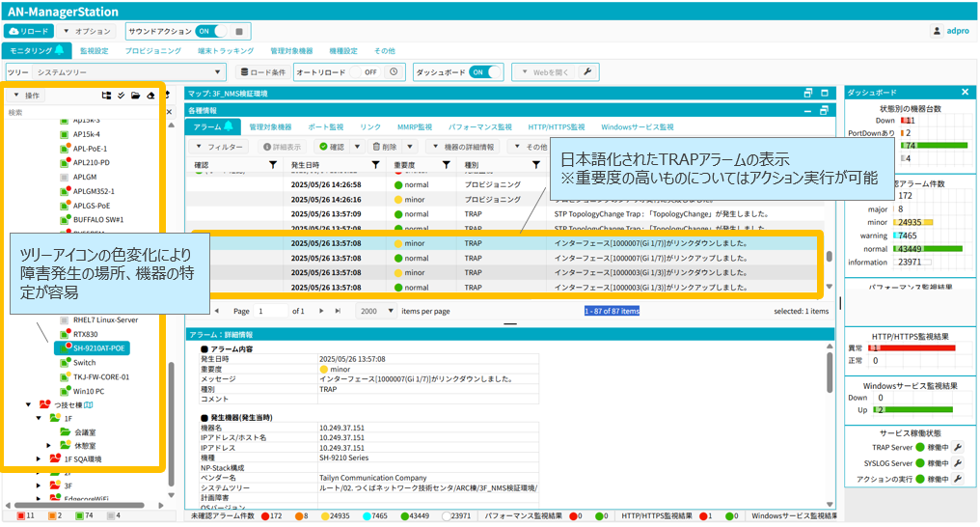Image resolution: width=980 pixels, height=527 pixels.
Task: Click the folder icon in the tree toolbar
Action: [136, 96]
